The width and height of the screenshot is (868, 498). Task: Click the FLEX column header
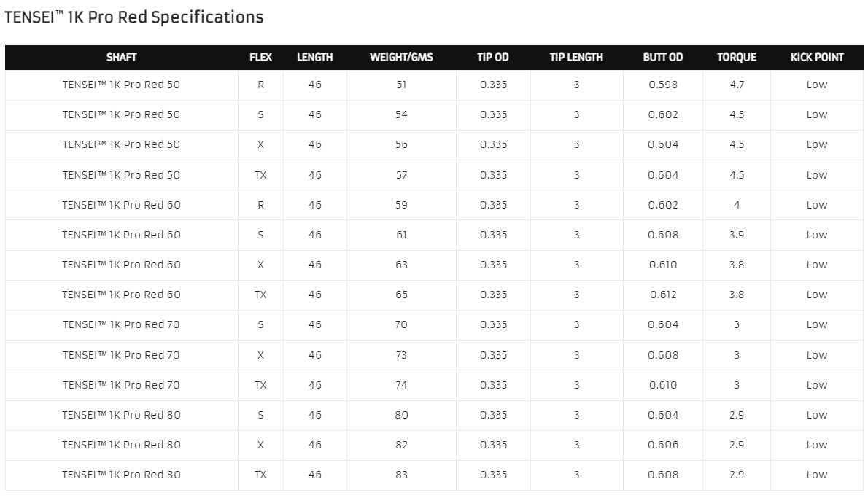click(260, 58)
